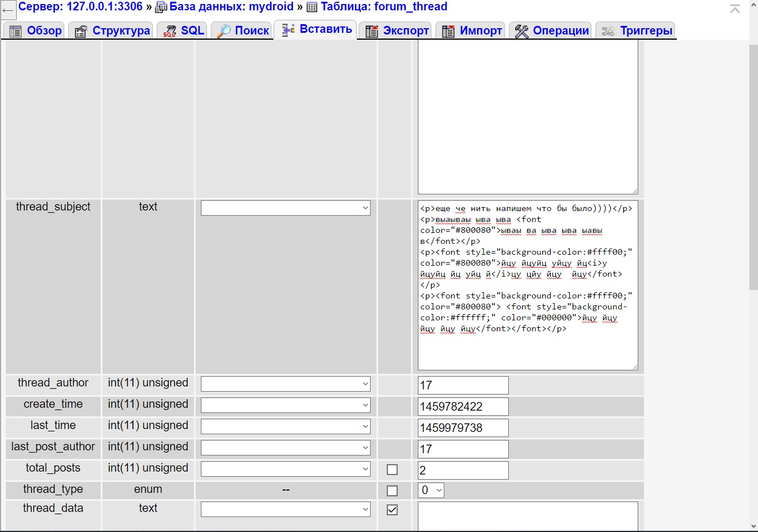Click the SQL tab icon
Screen dimensions: 758x532
click(170, 31)
